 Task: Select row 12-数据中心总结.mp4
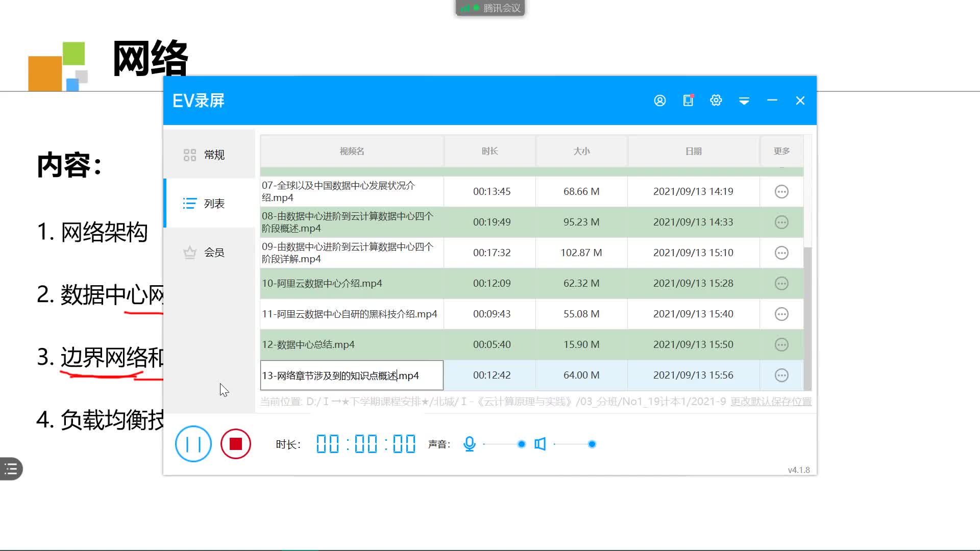[x=532, y=344]
